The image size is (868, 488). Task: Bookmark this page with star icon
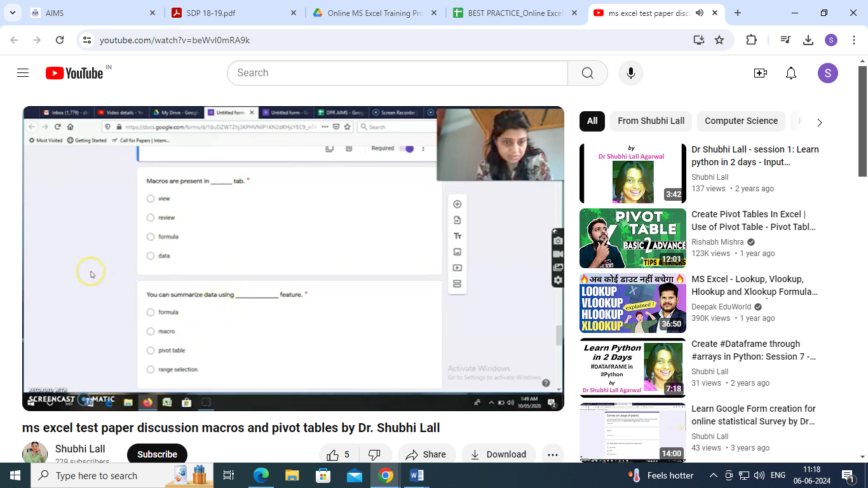pos(719,40)
